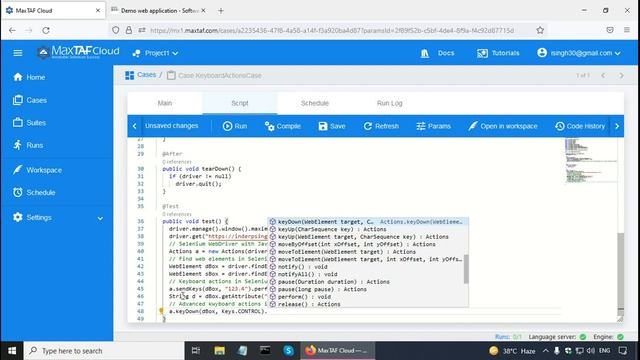
Task: Open the notification center icon
Action: 623,351
